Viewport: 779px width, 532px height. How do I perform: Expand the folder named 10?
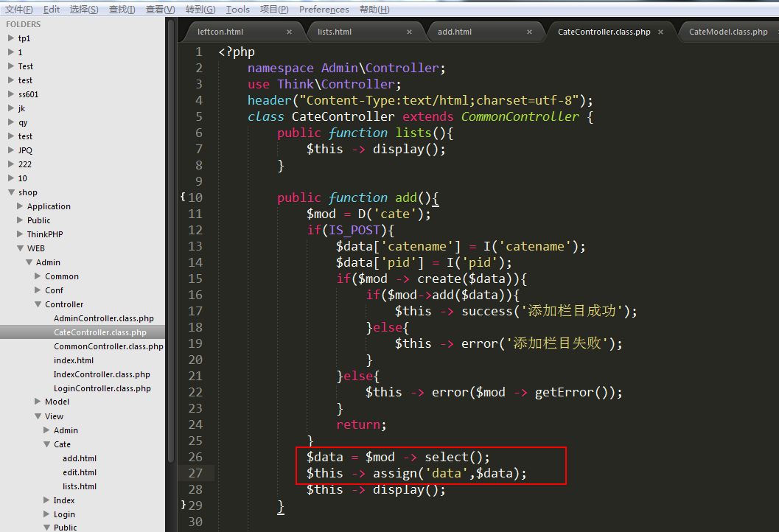[11, 178]
